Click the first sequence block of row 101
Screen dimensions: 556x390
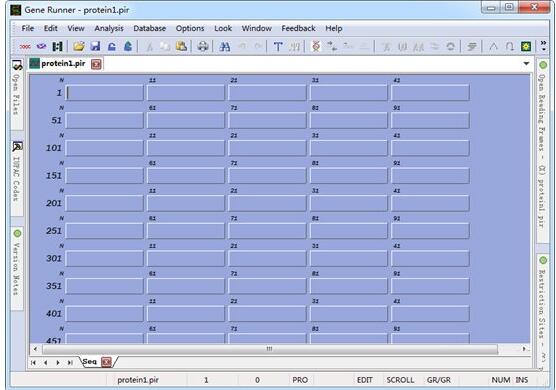(105, 148)
